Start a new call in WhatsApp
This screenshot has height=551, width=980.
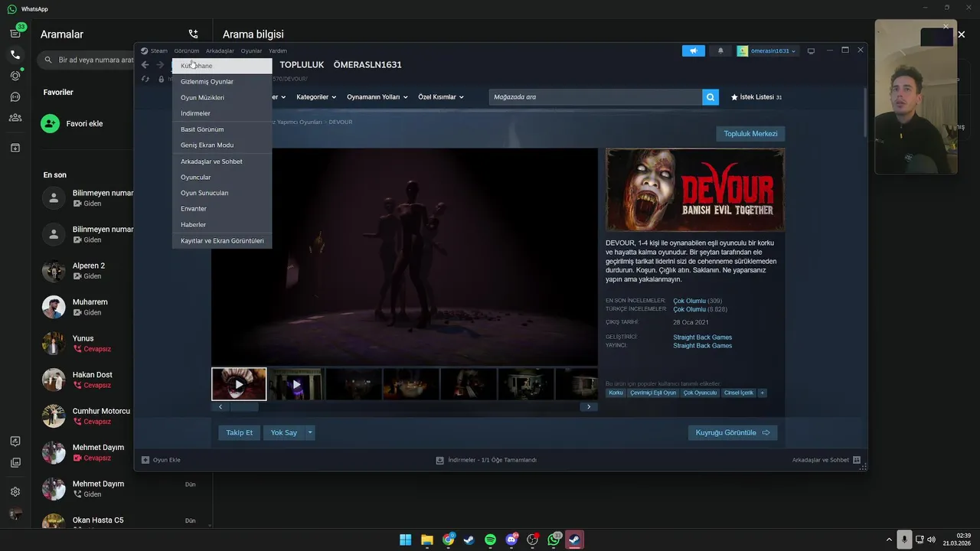(x=193, y=34)
